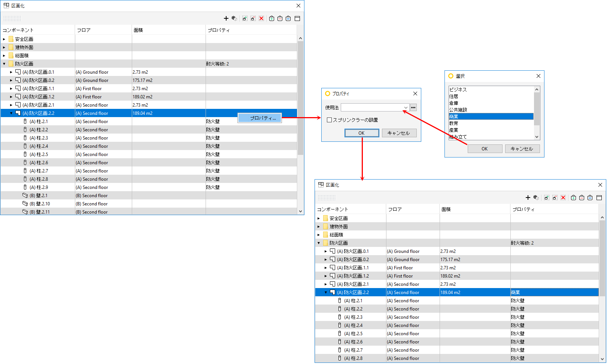Click the 商業 property cell of 防火区画.2.2
The height and width of the screenshot is (364, 607).
coord(555,292)
